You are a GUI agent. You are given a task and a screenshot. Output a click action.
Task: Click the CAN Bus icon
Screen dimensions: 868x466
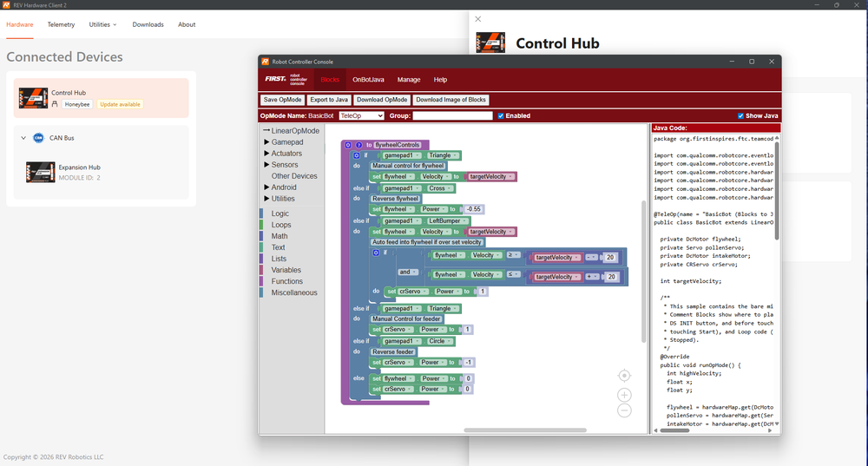coord(38,138)
